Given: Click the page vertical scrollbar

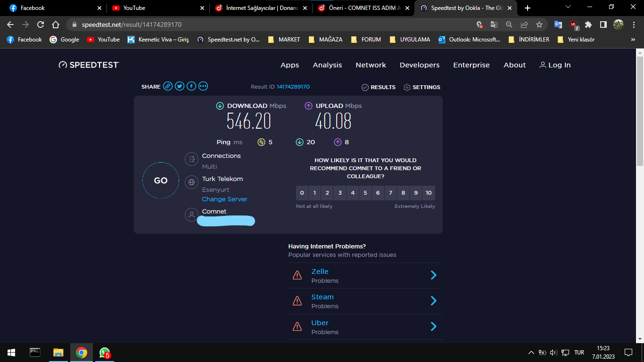Looking at the screenshot, I should 640,111.
